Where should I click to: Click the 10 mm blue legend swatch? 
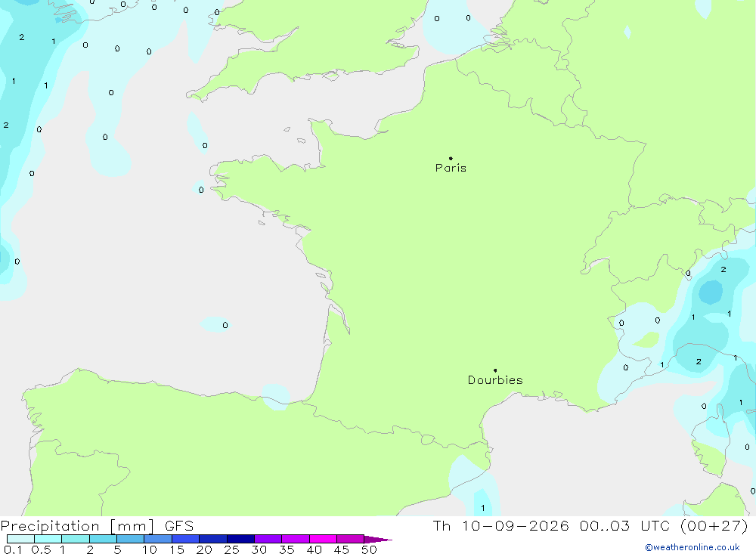158,539
